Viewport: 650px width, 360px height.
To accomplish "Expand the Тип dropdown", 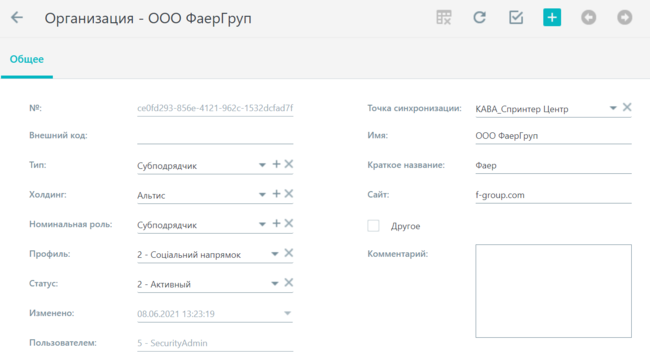I will (262, 165).
